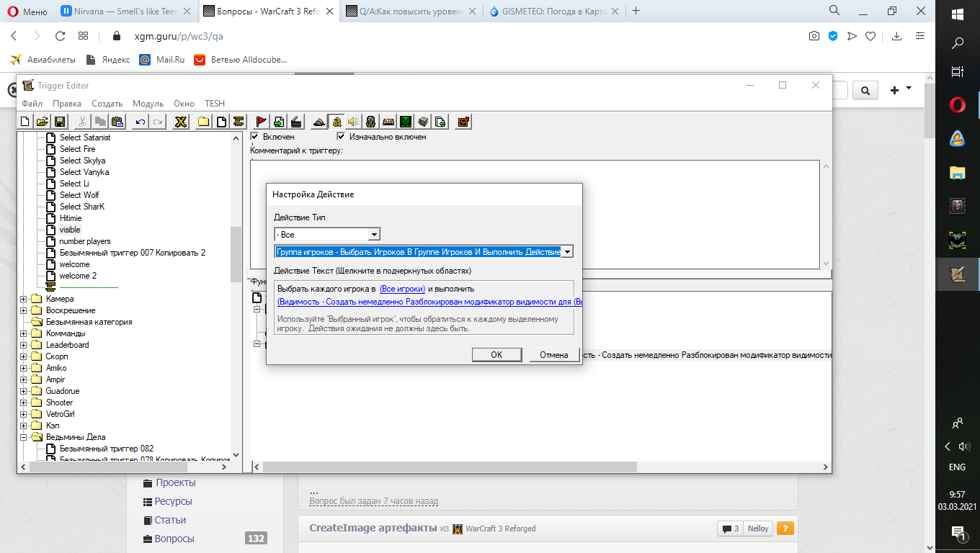
Task: Expand the Воскрешение category
Action: (x=24, y=310)
